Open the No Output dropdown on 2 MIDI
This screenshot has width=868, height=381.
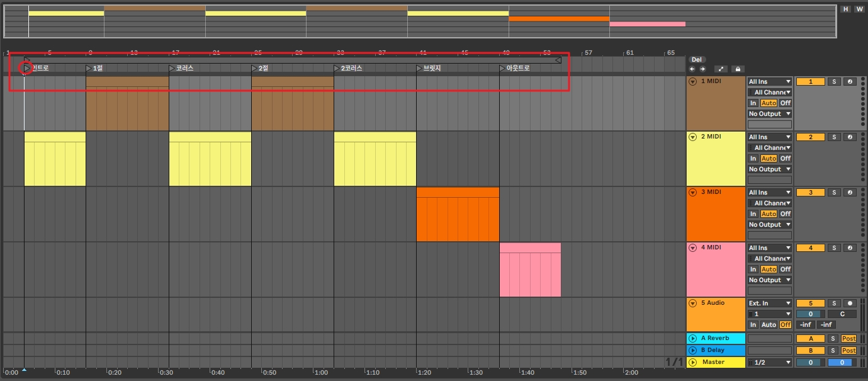tap(770, 169)
